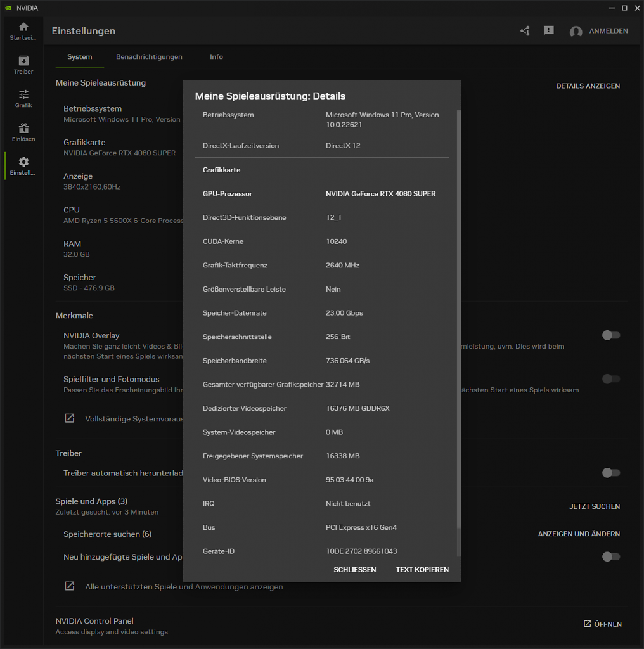Open the feedback speech bubble icon
Image resolution: width=644 pixels, height=649 pixels.
tap(549, 30)
